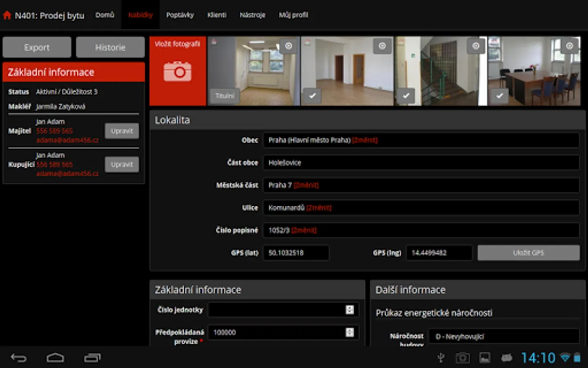
Task: Select the Nabídky menu item
Action: 140,15
